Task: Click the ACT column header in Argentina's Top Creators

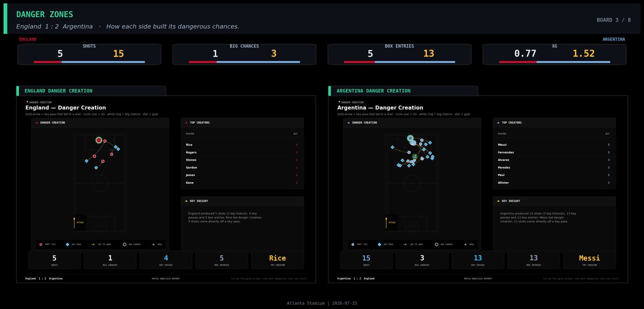Action: click(608, 134)
